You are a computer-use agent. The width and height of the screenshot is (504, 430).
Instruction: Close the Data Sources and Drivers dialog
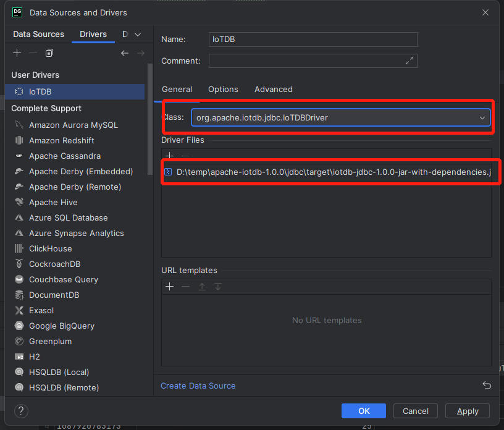[x=485, y=12]
